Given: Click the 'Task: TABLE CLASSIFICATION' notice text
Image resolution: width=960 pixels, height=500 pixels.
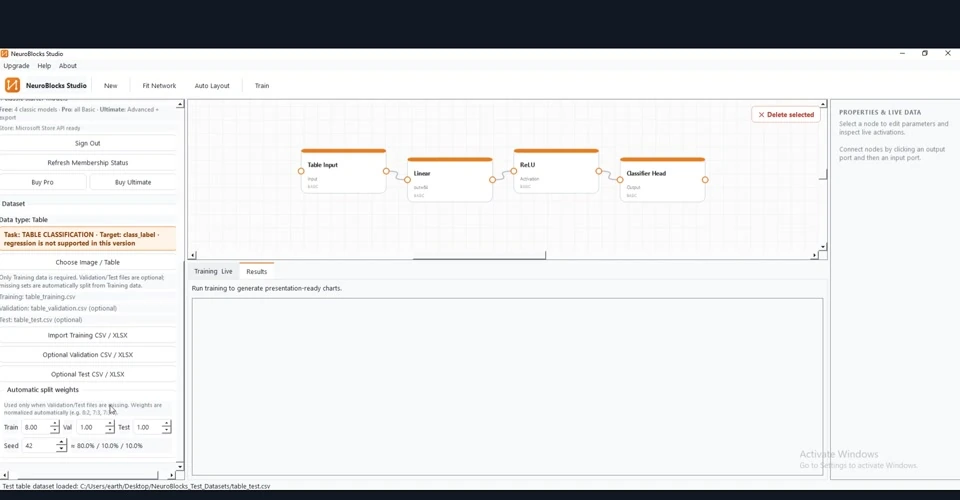Looking at the screenshot, I should click(88, 239).
